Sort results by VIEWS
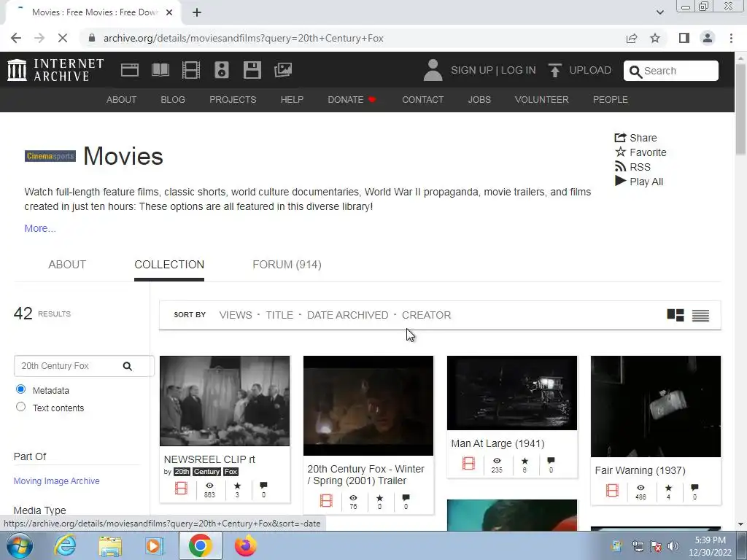The width and height of the screenshot is (747, 560). (236, 315)
